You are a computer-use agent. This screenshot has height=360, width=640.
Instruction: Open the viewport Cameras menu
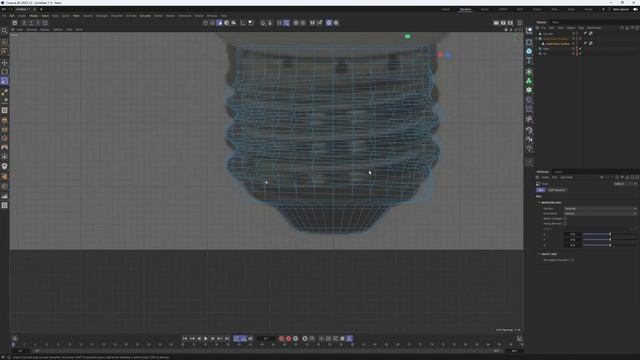point(31,29)
